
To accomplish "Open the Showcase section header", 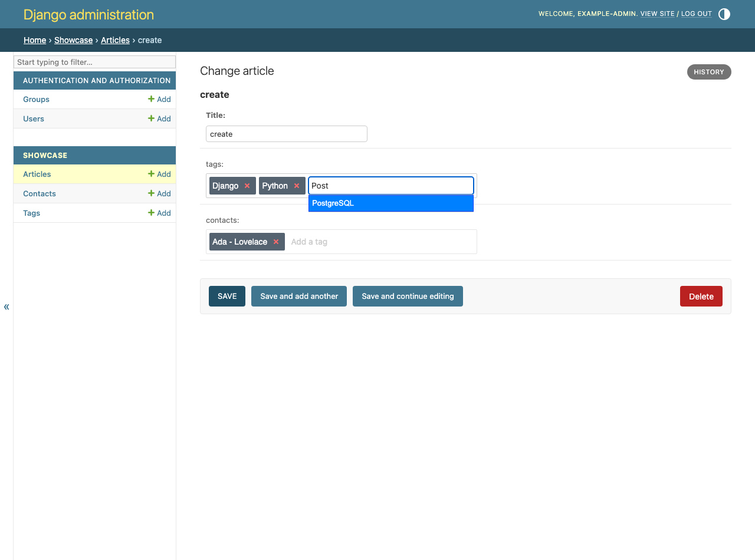I will 45,155.
